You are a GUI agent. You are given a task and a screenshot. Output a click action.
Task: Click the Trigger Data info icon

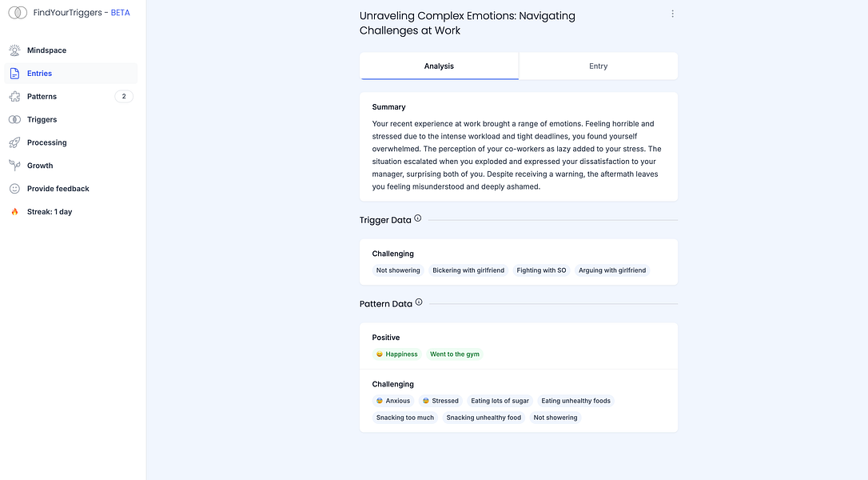click(x=418, y=218)
